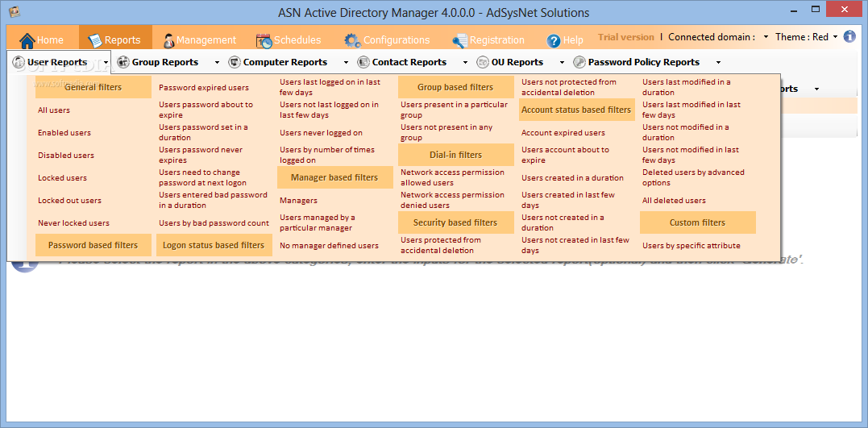This screenshot has width=868, height=428.
Task: Expand the Group Reports dropdown arrow
Action: [x=217, y=63]
